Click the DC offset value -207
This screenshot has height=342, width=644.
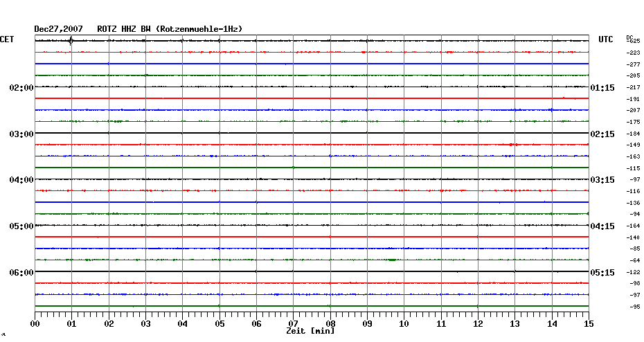coord(634,111)
